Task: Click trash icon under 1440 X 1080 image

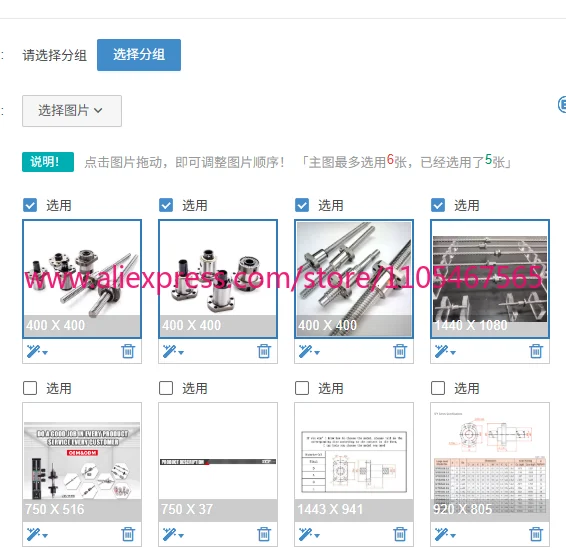Action: pos(536,351)
